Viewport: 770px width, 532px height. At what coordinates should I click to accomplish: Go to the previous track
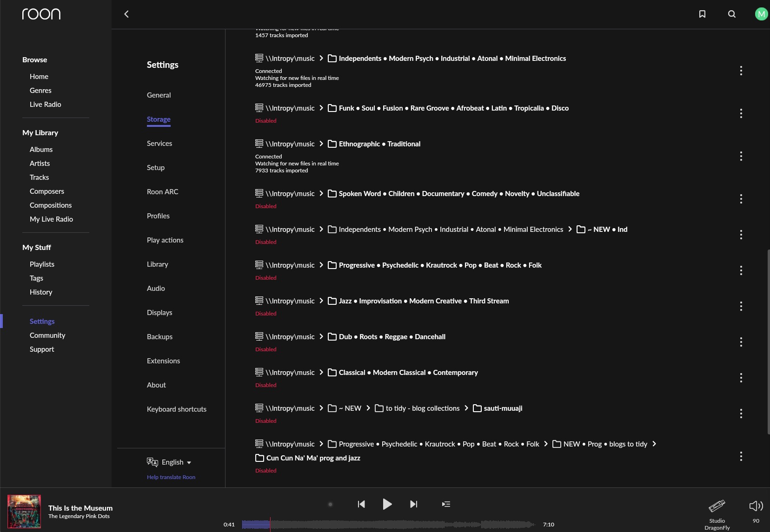361,504
